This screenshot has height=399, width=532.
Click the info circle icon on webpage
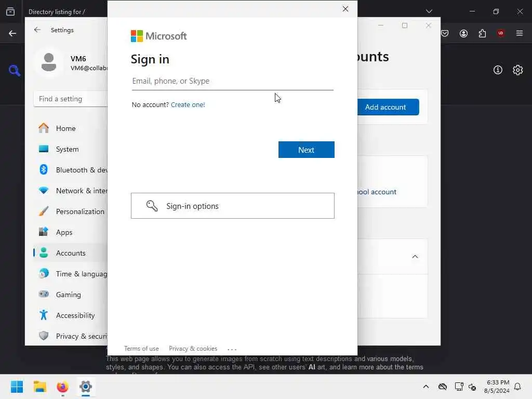pyautogui.click(x=498, y=70)
